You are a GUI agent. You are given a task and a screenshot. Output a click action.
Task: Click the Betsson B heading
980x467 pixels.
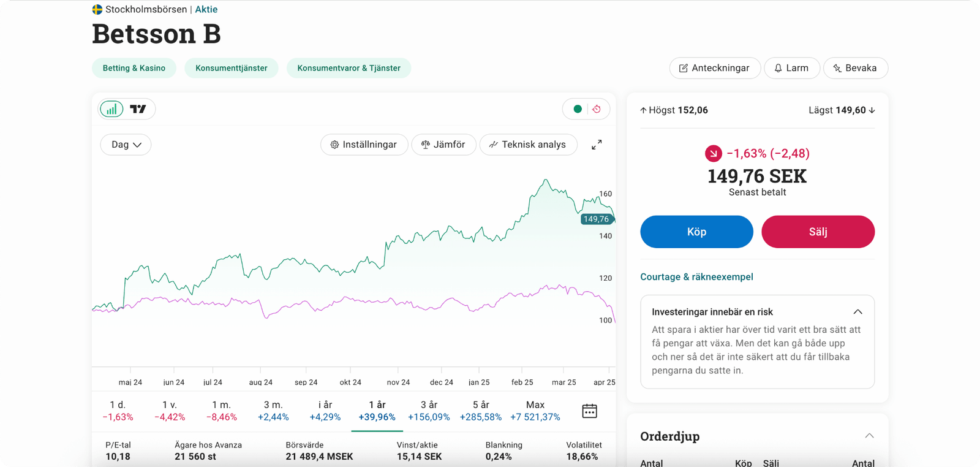pyautogui.click(x=156, y=34)
